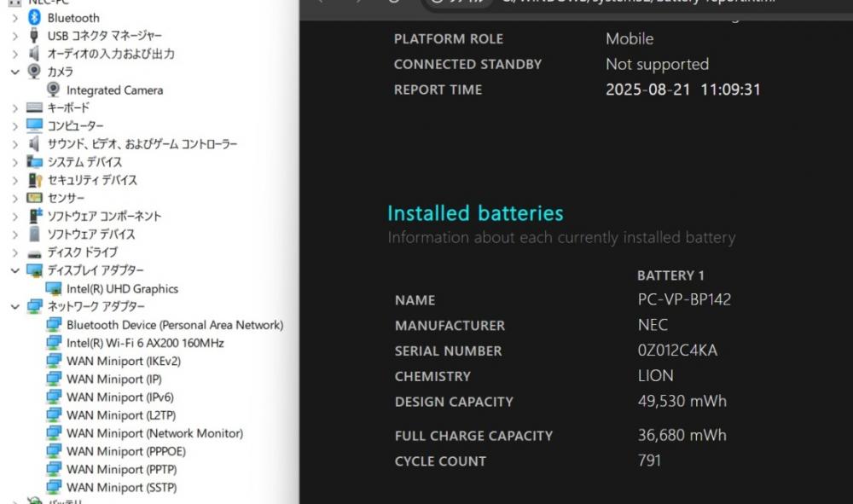Select WAN Miniport (PPTP) entry
This screenshot has width=853, height=504.
(122, 469)
